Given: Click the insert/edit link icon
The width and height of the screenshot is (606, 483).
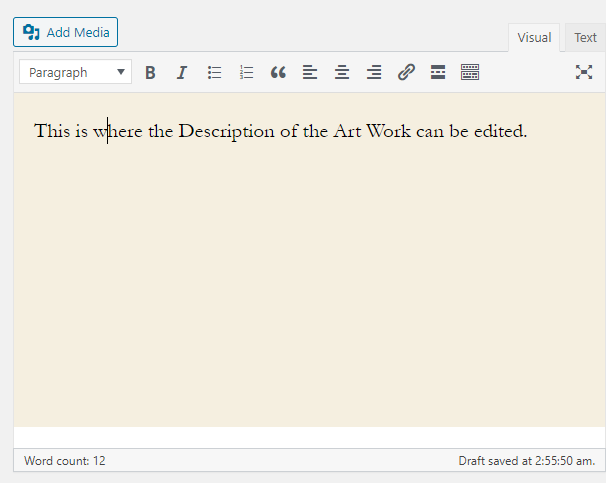Looking at the screenshot, I should pyautogui.click(x=406, y=72).
